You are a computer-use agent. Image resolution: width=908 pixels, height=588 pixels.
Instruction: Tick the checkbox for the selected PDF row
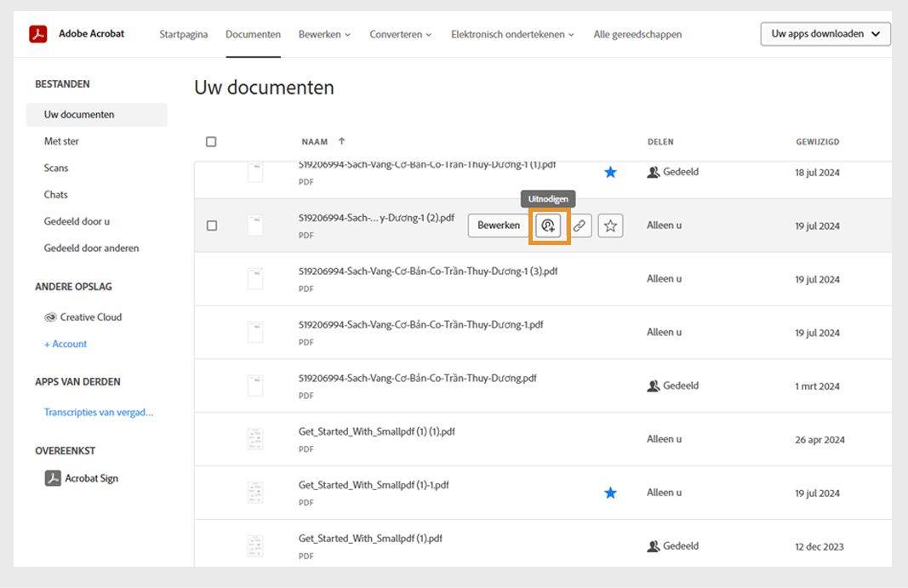[211, 225]
